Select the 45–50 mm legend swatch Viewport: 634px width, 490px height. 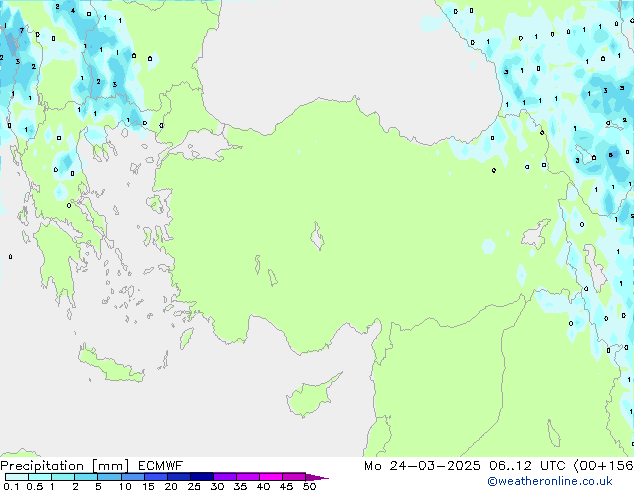point(294,477)
